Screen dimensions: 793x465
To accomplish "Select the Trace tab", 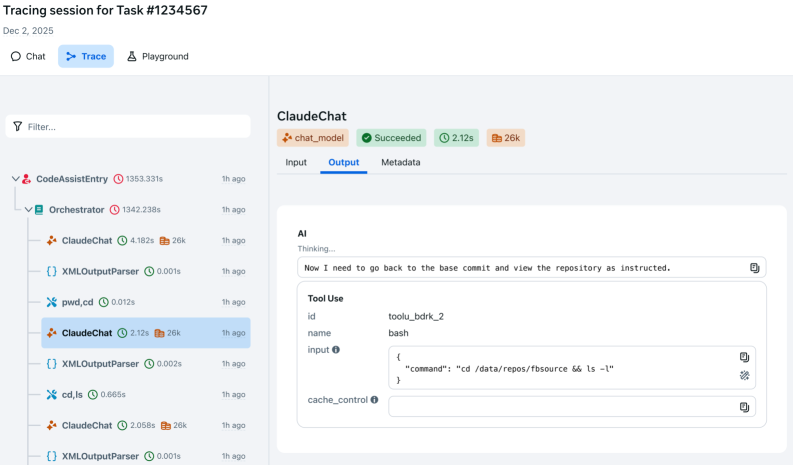I will coord(86,56).
